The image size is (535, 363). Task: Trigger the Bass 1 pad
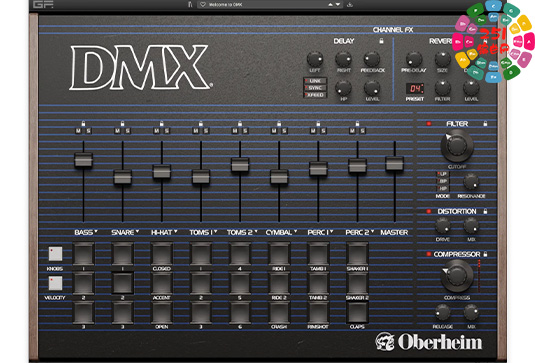point(83,254)
